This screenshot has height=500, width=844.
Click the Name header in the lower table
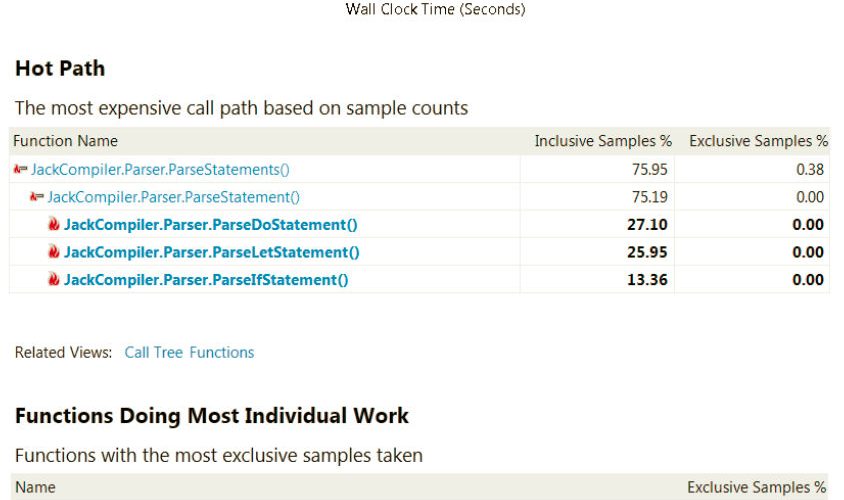(34, 487)
